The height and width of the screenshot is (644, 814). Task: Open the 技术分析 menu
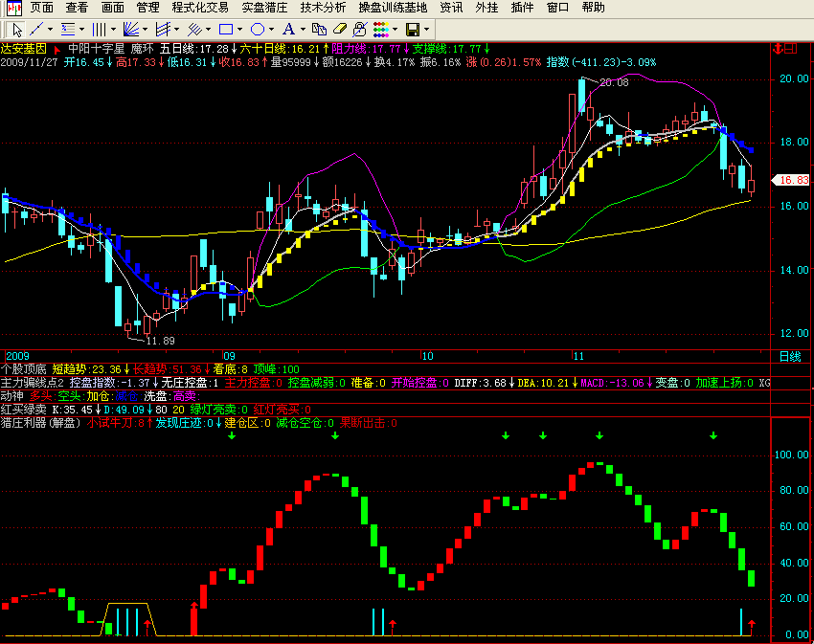pos(323,8)
